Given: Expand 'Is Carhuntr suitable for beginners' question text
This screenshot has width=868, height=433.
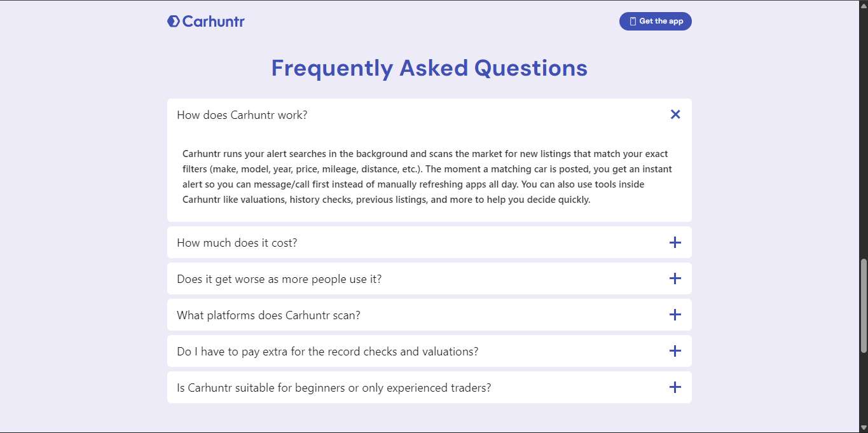Looking at the screenshot, I should 334,388.
